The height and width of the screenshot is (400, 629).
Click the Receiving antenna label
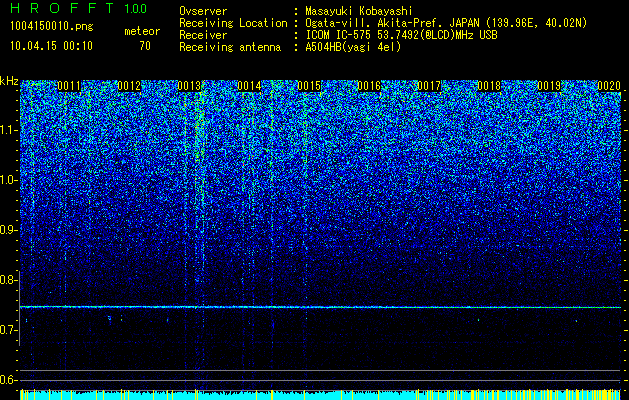tap(230, 47)
